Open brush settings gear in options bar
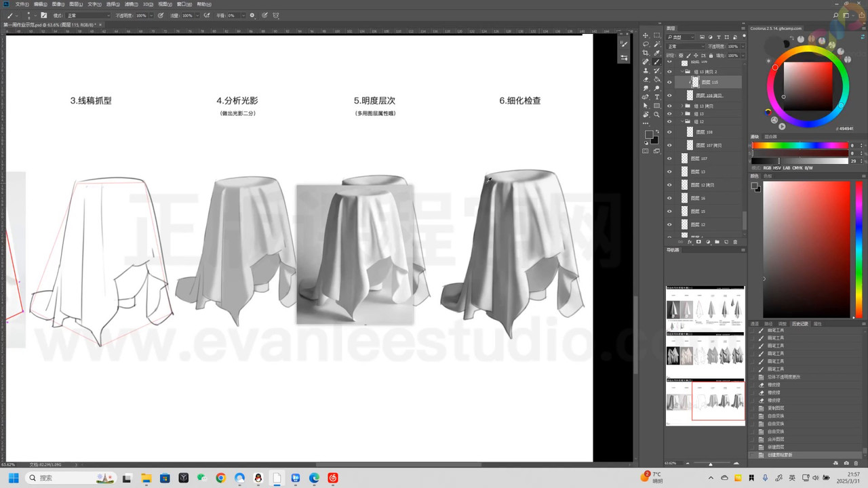Image resolution: width=868 pixels, height=488 pixels. [252, 15]
